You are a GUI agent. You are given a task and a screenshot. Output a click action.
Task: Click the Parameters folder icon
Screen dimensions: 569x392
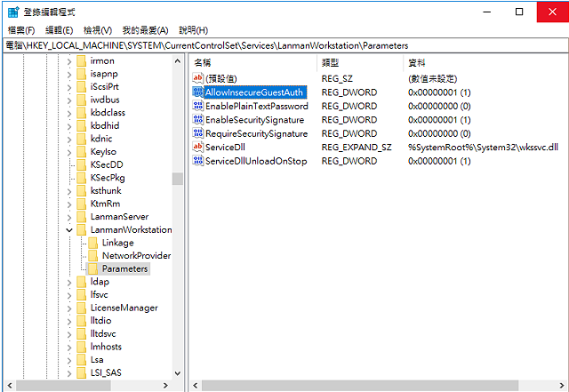tap(93, 269)
